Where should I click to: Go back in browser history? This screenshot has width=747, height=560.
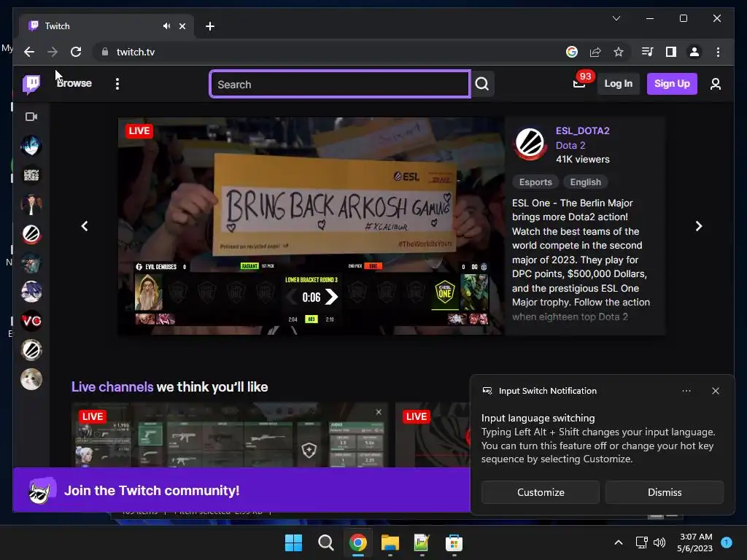(x=29, y=52)
